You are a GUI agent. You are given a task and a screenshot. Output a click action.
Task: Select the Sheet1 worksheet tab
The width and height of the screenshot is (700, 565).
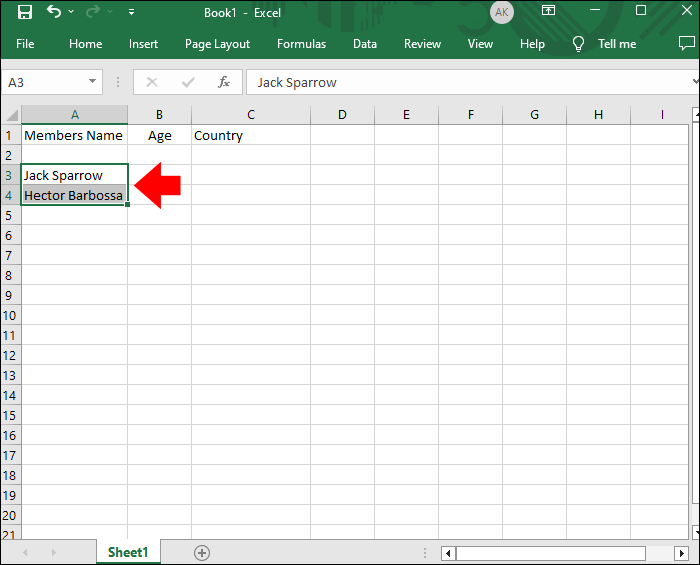click(x=128, y=553)
